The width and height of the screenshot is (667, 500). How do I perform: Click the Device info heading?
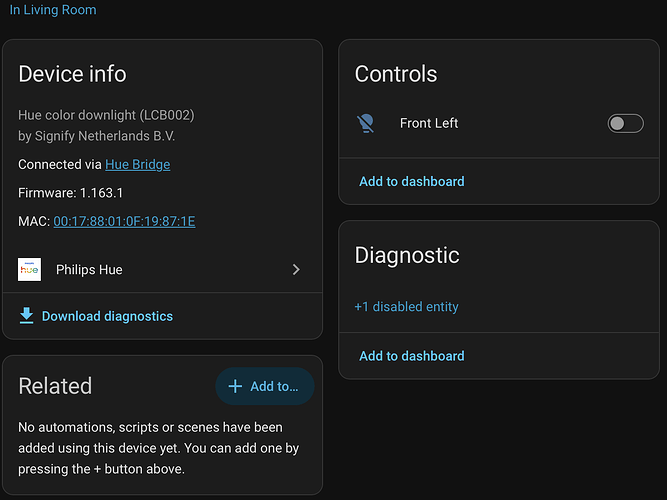72,74
